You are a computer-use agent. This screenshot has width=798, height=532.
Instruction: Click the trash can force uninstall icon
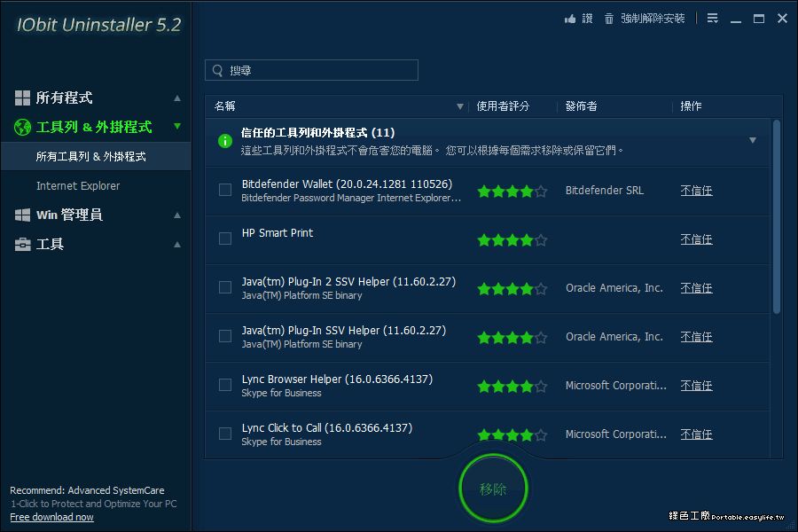[608, 19]
